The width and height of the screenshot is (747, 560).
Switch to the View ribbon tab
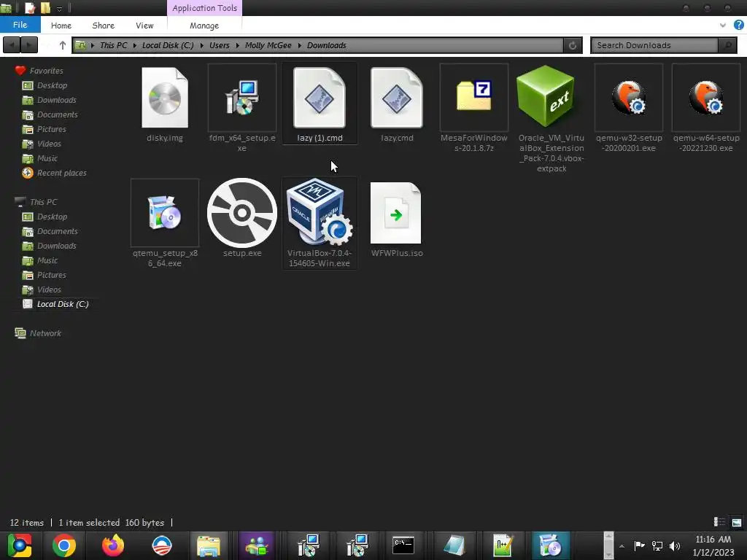click(144, 26)
